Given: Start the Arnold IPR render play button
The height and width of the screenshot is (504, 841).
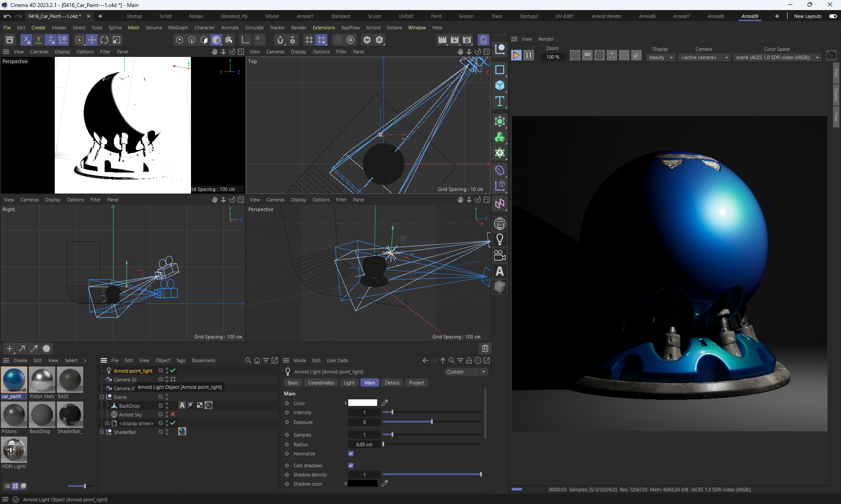Looking at the screenshot, I should (516, 55).
